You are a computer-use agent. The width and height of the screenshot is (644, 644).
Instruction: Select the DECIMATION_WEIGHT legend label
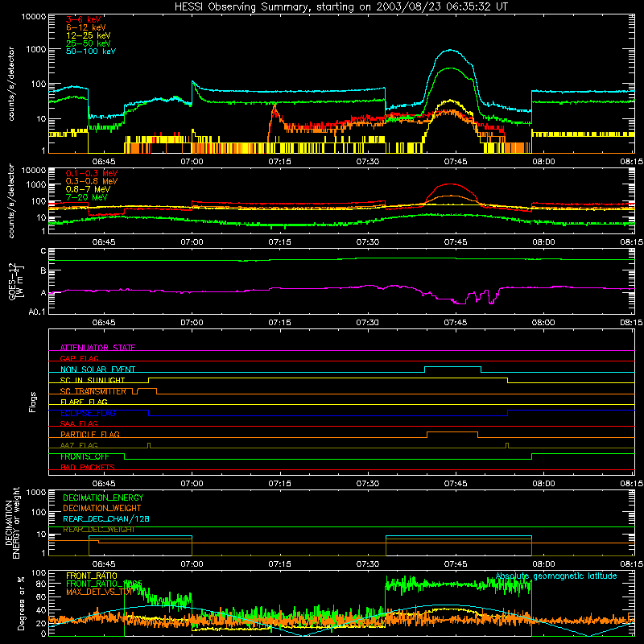point(102,508)
